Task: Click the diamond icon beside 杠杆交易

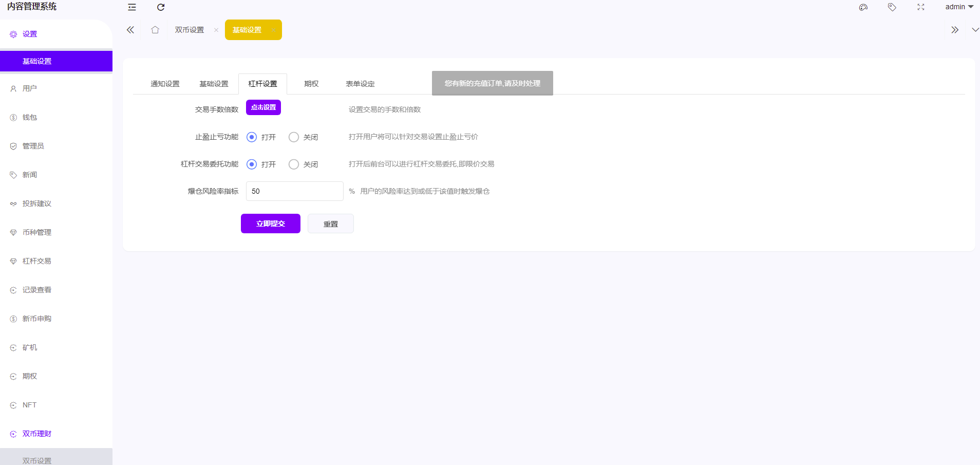Action: (13, 262)
